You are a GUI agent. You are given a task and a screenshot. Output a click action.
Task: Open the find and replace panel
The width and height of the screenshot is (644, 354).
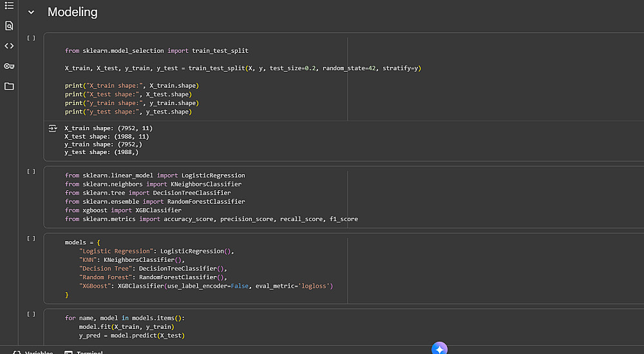pyautogui.click(x=9, y=26)
